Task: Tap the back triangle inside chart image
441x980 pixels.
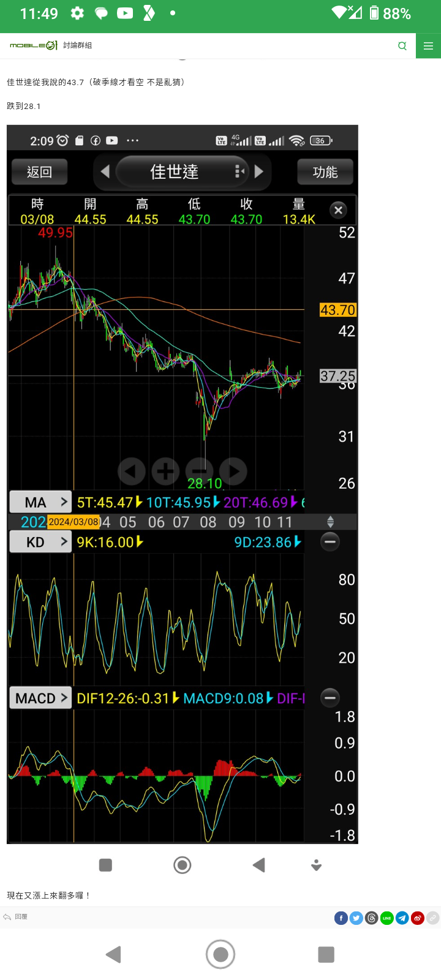Action: [x=258, y=865]
